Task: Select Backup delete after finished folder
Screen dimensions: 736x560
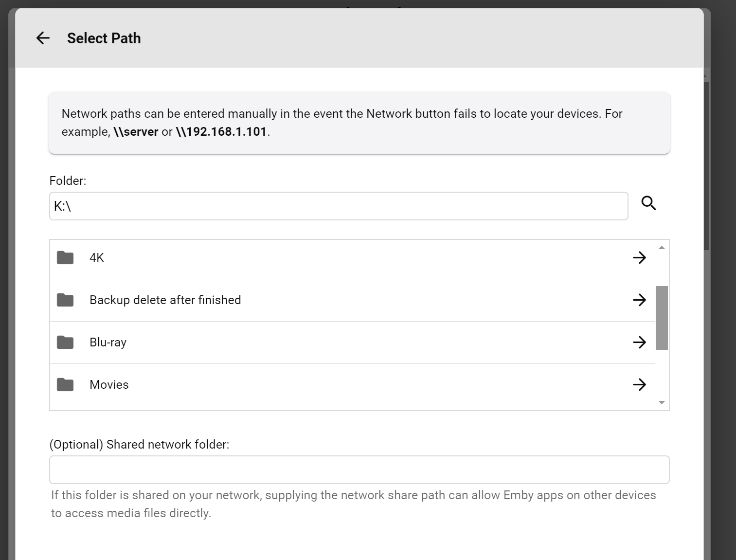Action: point(165,300)
